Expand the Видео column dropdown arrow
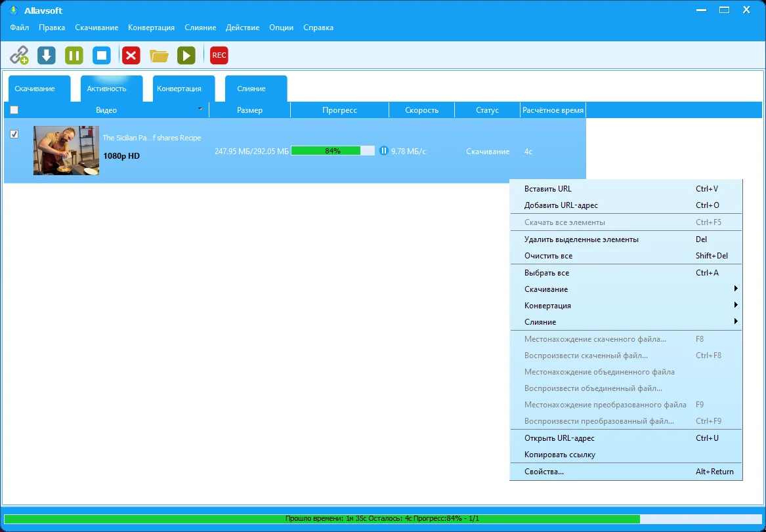 200,109
